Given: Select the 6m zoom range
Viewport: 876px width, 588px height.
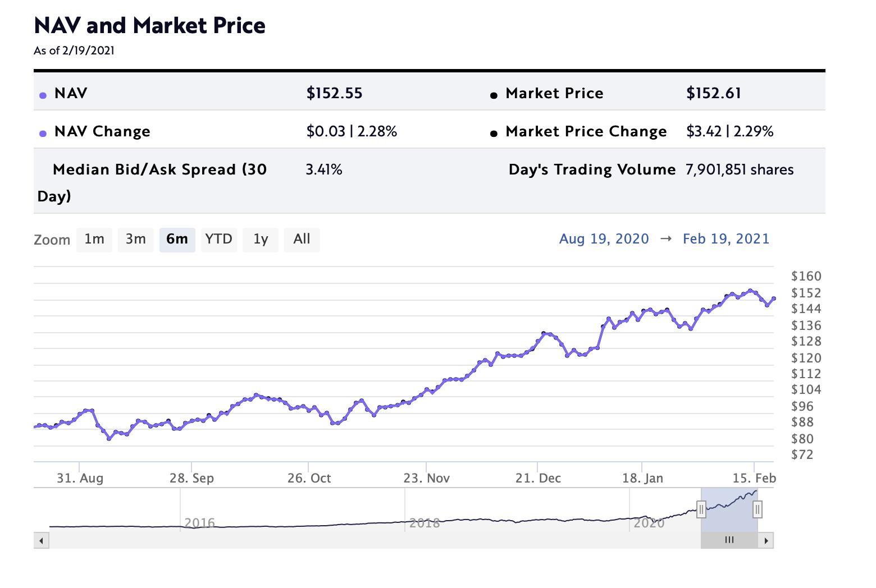Looking at the screenshot, I should point(177,240).
